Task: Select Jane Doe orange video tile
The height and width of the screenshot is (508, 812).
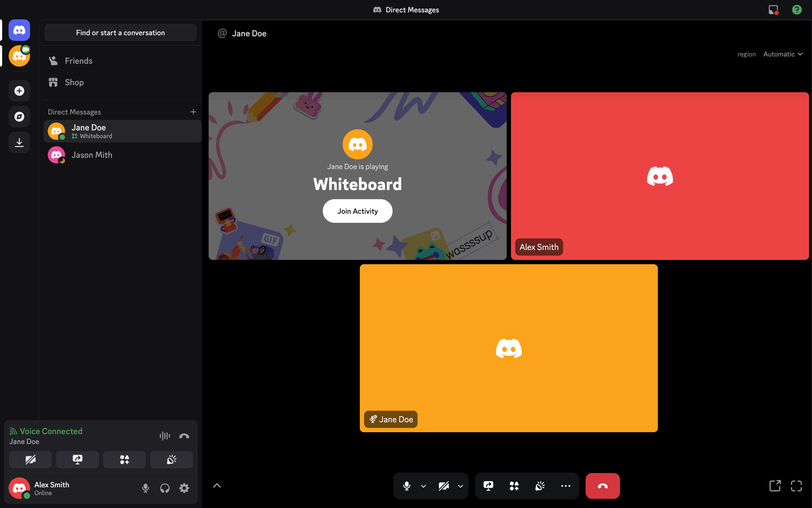Action: tap(509, 348)
